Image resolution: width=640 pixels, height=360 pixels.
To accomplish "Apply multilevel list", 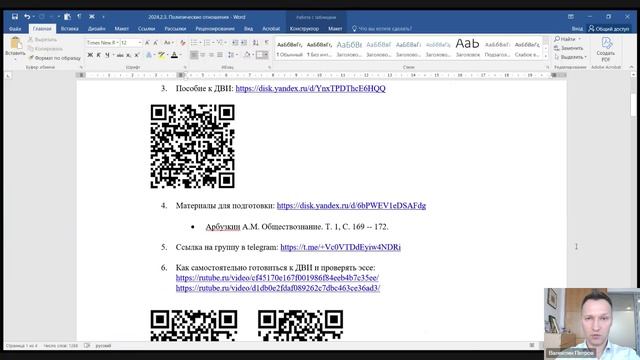I will [x=220, y=42].
